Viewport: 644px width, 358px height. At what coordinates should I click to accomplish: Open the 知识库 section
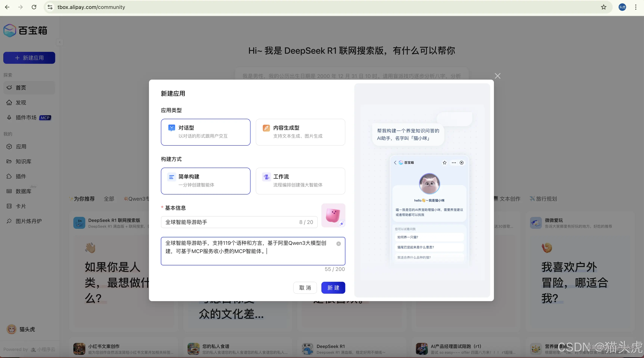click(x=23, y=161)
